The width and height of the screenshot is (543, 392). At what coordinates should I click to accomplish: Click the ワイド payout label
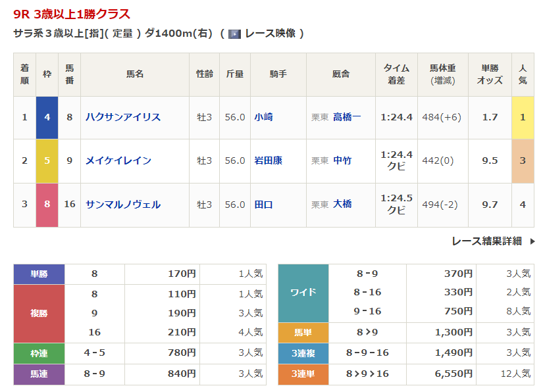point(303,293)
